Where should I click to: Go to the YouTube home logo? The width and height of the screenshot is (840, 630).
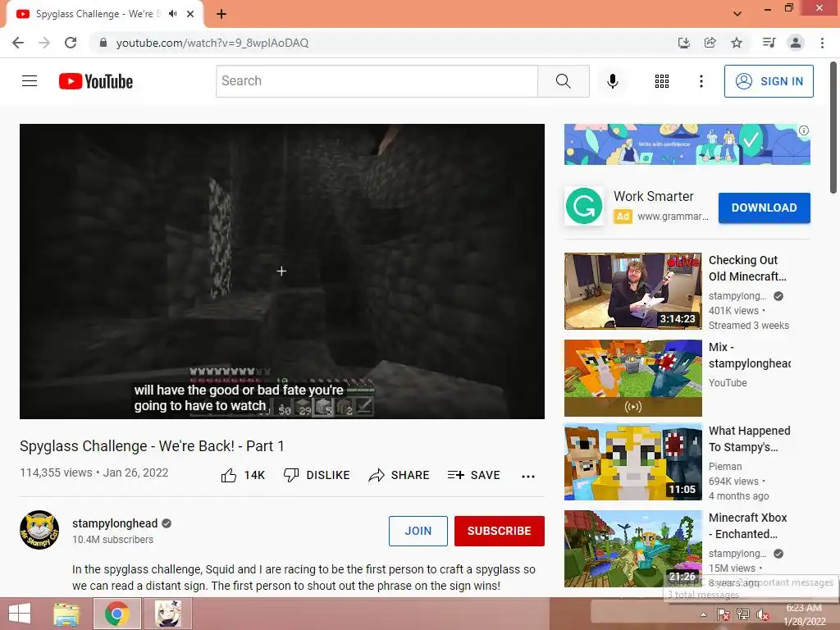(96, 81)
